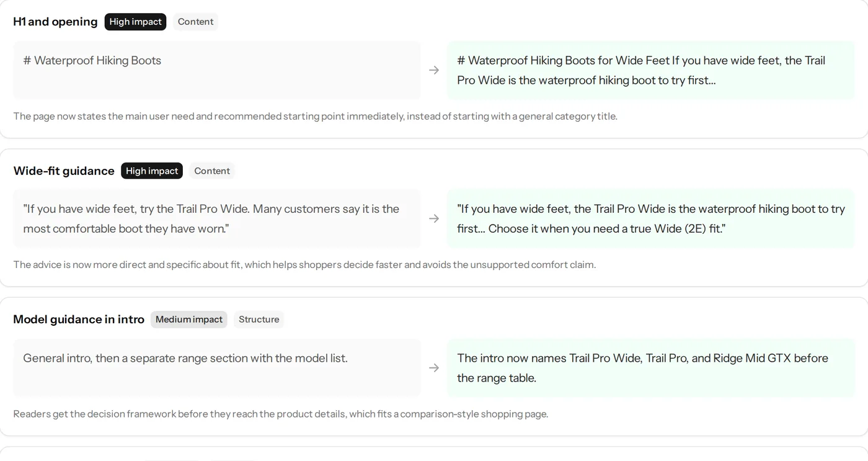Screen dimensions: 868x461
Task: Click the "Wide-fit guidance" card title
Action: point(64,171)
